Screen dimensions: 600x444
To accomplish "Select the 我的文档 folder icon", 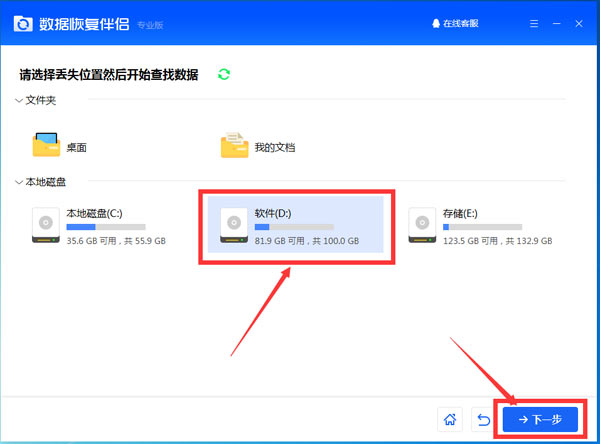I will (x=235, y=145).
